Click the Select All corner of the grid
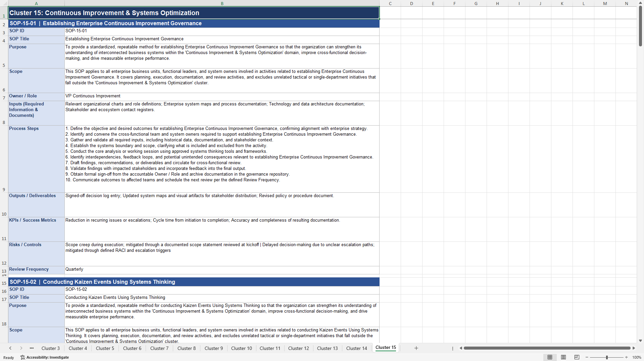Viewport: 644px width, 361px height. point(4,3)
